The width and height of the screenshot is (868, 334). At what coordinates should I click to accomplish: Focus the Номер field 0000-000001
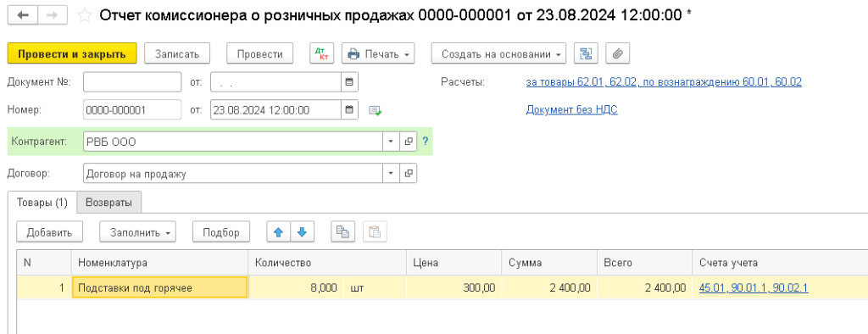pyautogui.click(x=132, y=109)
